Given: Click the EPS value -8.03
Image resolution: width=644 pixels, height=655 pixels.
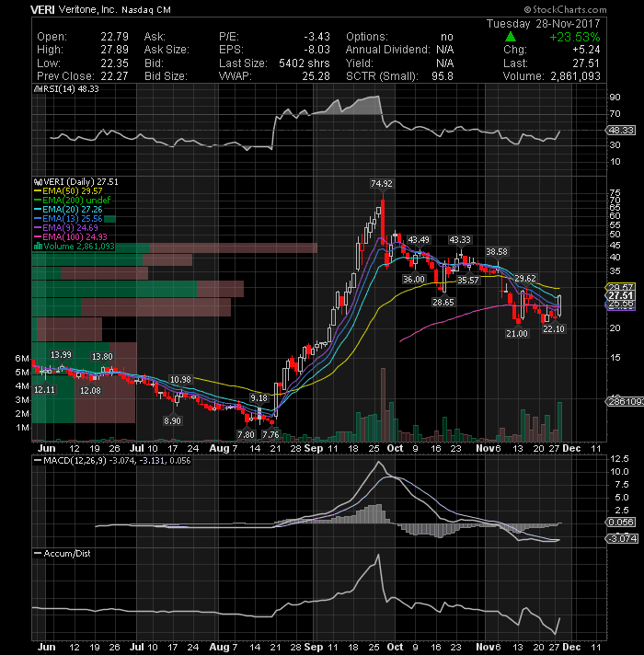Looking at the screenshot, I should tap(317, 50).
